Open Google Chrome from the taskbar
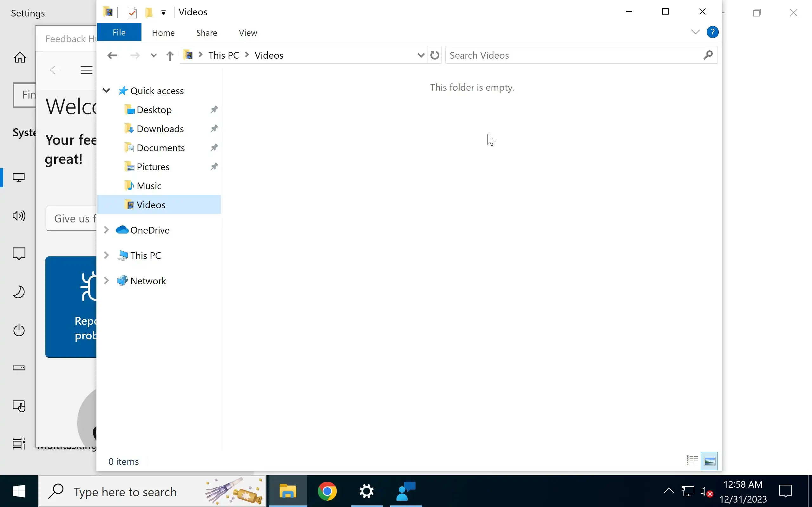This screenshot has width=812, height=507. [327, 491]
